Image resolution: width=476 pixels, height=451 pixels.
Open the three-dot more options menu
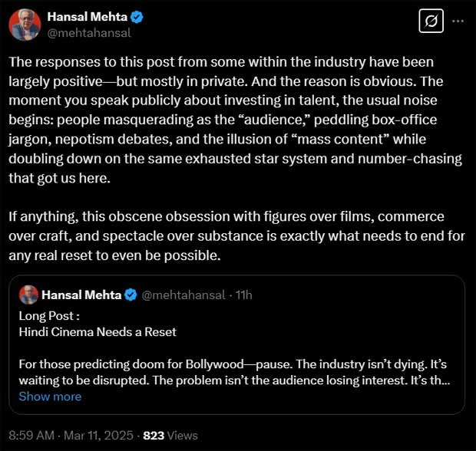458,21
